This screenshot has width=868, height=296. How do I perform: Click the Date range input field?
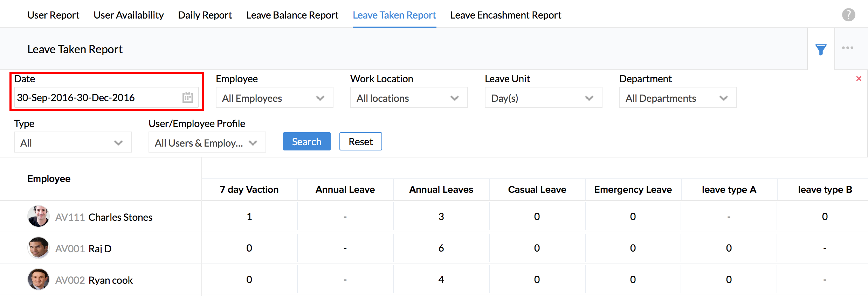[98, 98]
